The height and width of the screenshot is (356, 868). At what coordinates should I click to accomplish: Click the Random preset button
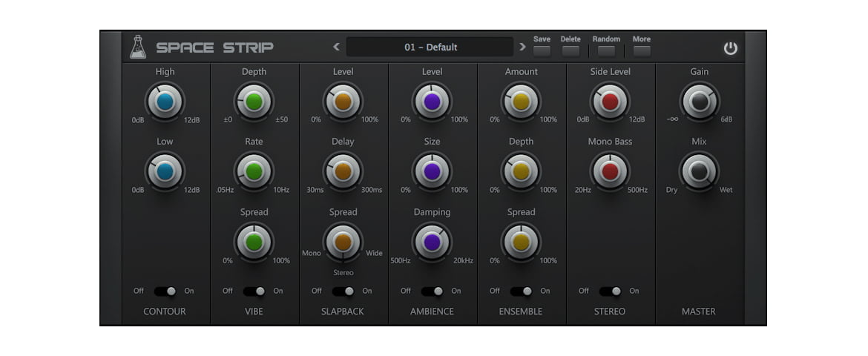(606, 51)
